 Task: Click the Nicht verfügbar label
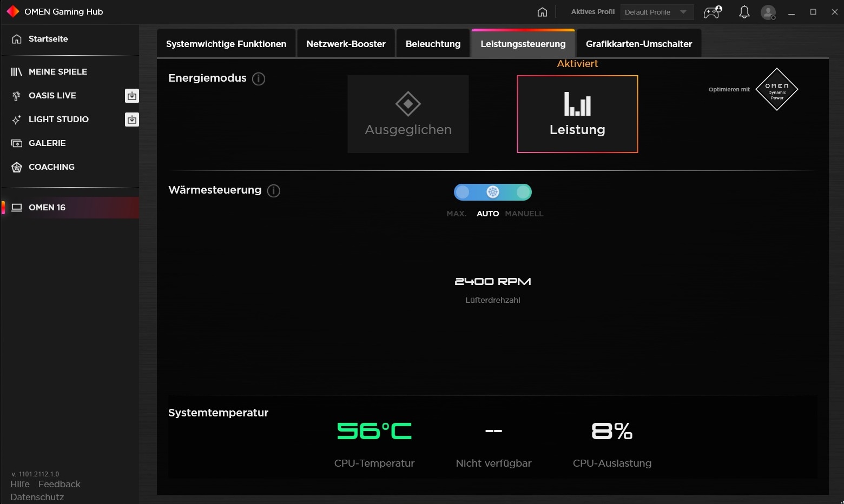(x=494, y=463)
